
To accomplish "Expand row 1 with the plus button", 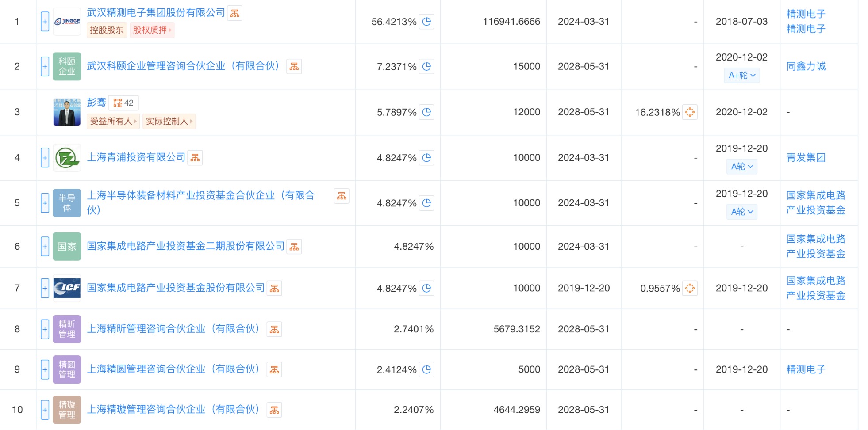I will [45, 22].
